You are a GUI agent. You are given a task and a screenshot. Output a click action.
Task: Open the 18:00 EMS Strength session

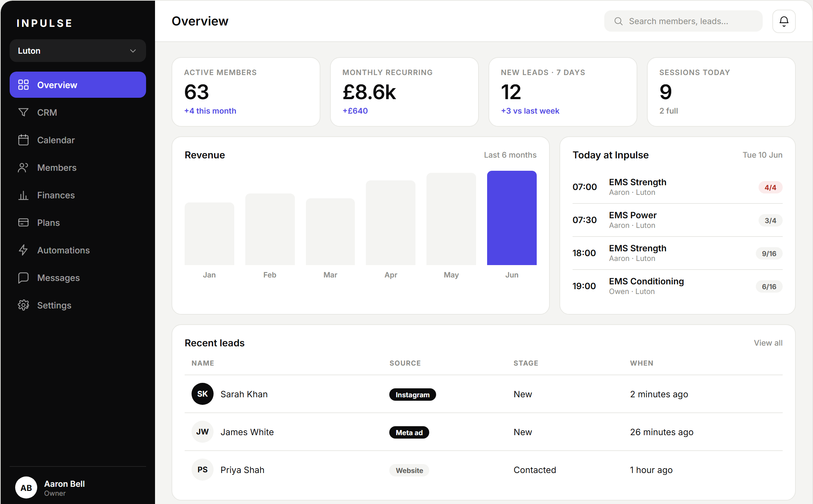(677, 253)
